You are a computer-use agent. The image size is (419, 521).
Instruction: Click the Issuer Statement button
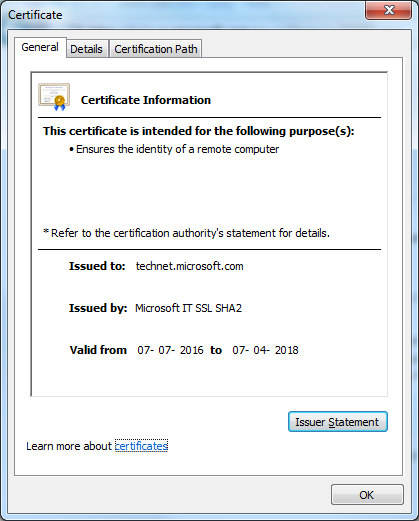tap(338, 422)
